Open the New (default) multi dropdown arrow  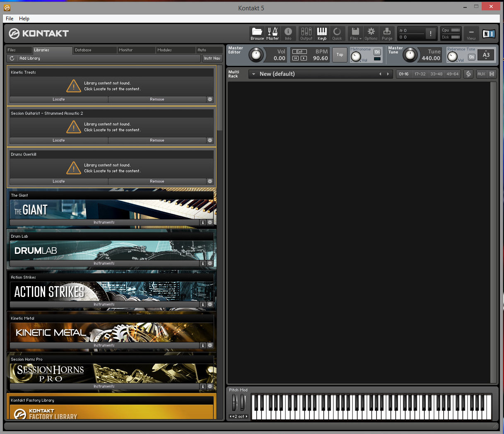point(254,74)
